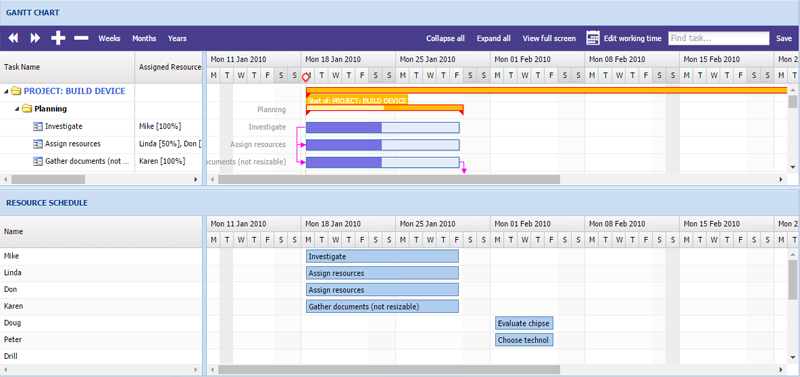Click the Linda [50%], Don resource cell
This screenshot has width=800, height=377.
tap(169, 144)
